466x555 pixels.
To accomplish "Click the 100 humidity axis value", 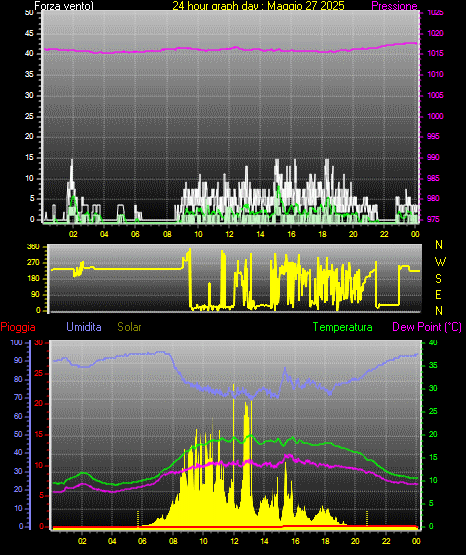I will 16,342.
